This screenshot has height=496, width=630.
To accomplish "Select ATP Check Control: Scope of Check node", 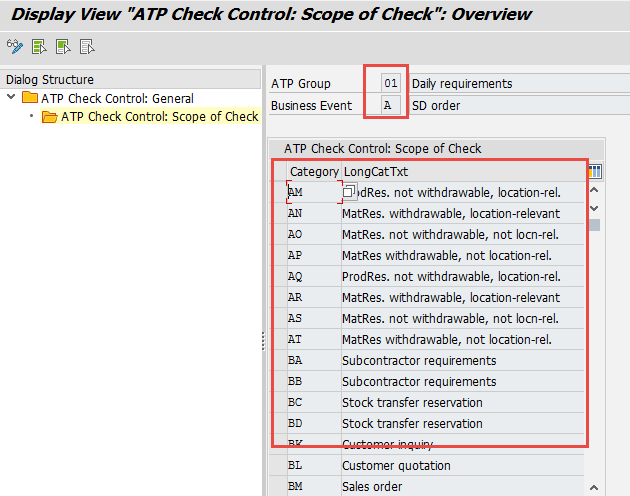I will click(x=160, y=117).
